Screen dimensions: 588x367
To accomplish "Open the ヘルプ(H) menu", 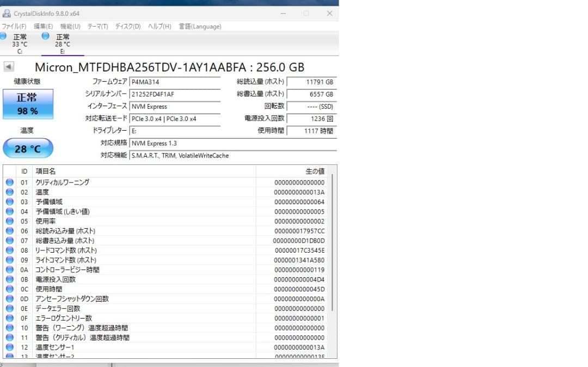I will (160, 26).
